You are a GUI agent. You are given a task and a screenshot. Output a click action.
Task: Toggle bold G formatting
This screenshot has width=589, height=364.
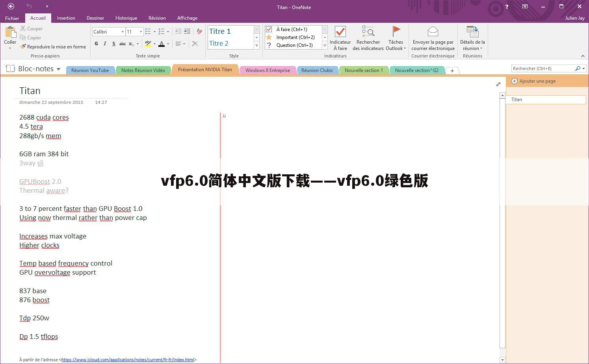[96, 44]
